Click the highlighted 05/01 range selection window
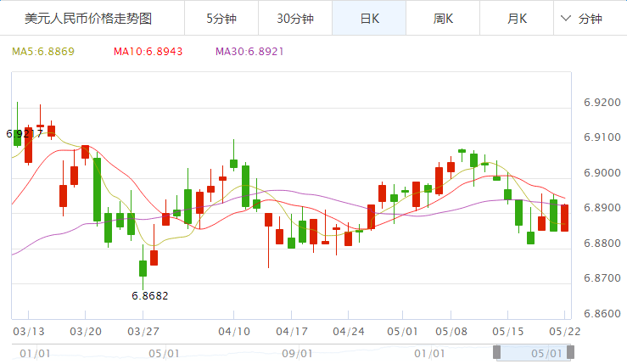 (x=534, y=353)
